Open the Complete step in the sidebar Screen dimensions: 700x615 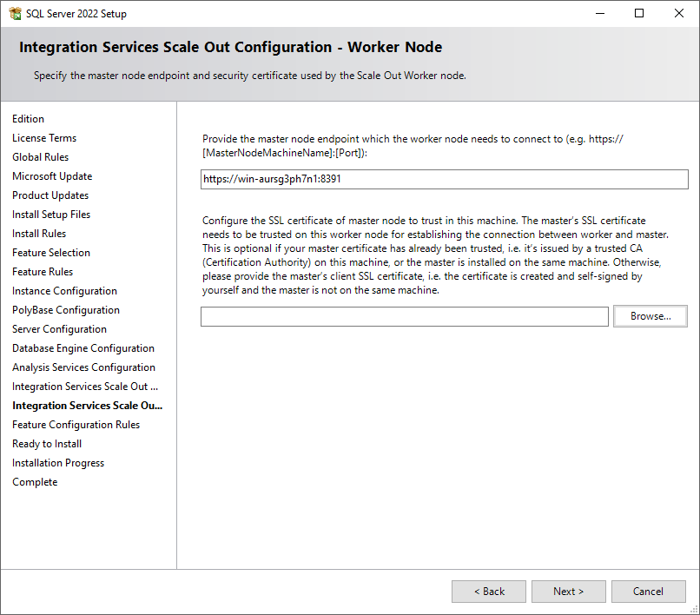(35, 481)
